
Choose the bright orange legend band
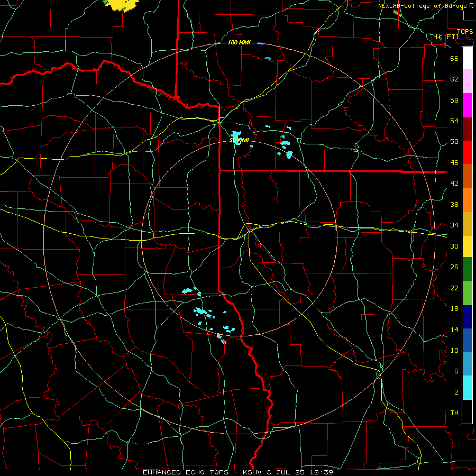(467, 200)
